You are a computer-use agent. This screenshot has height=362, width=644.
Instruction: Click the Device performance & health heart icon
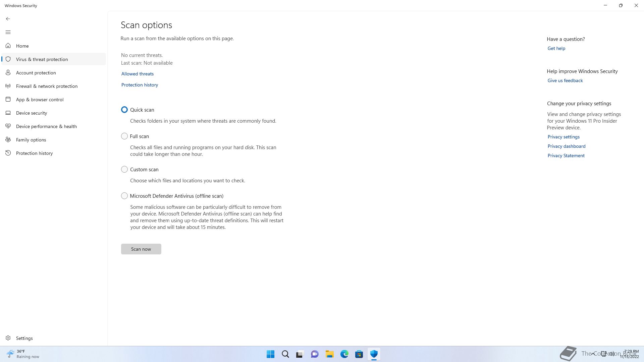[8, 126]
